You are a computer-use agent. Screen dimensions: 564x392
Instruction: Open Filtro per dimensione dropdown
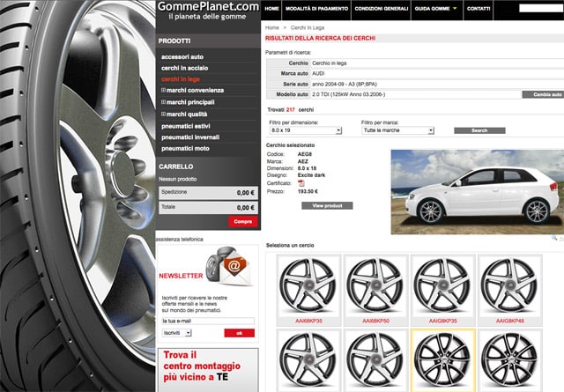pyautogui.click(x=306, y=130)
